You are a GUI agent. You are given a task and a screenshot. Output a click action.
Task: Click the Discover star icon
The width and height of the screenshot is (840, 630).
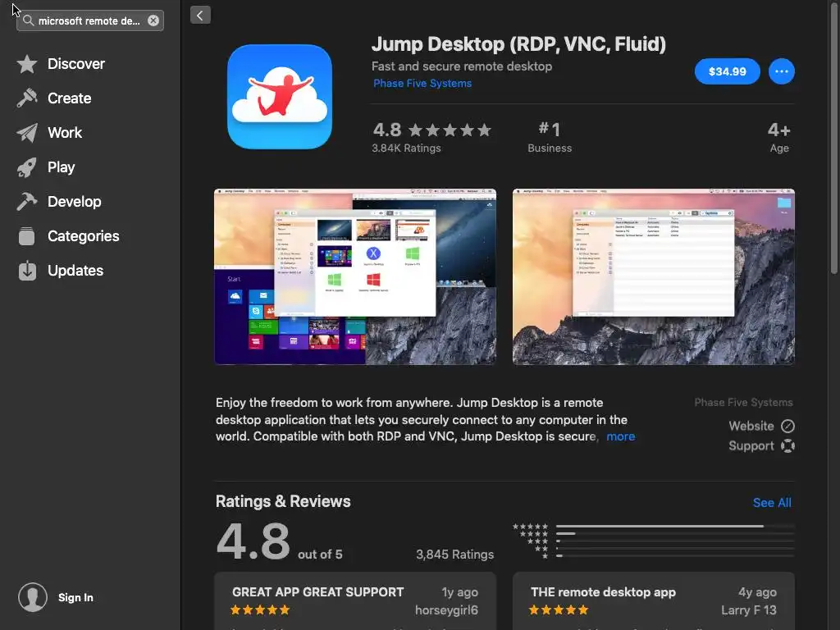point(27,64)
